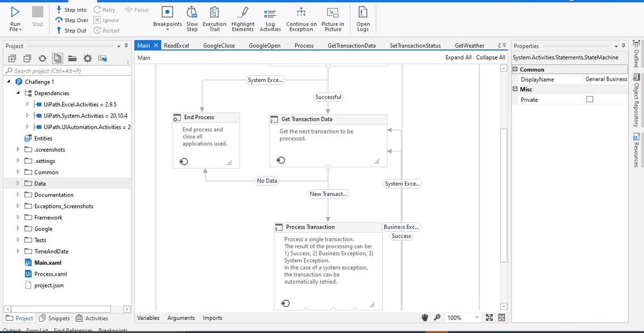The height and width of the screenshot is (333, 644).
Task: Open the Arguments panel
Action: click(181, 318)
